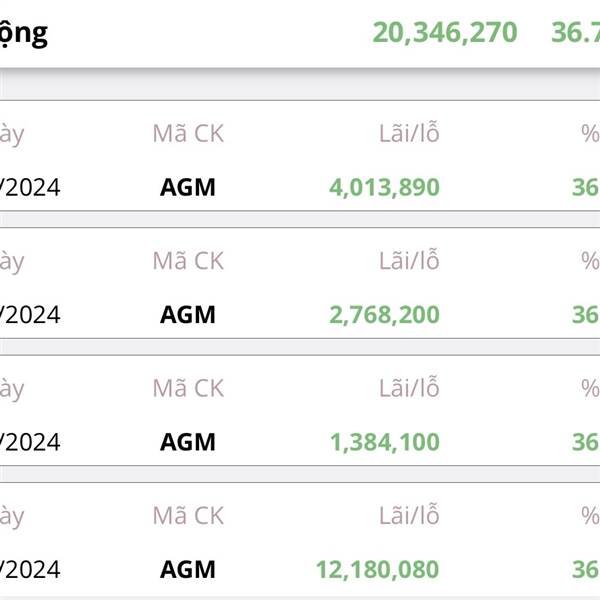Click the 2024 date in the 1,384,100 row
600x600 pixels.
[x=30, y=442]
